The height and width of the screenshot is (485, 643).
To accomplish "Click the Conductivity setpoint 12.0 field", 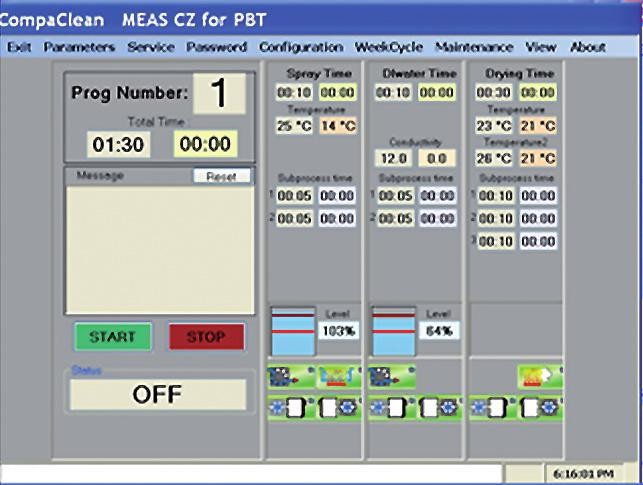I will (x=392, y=157).
